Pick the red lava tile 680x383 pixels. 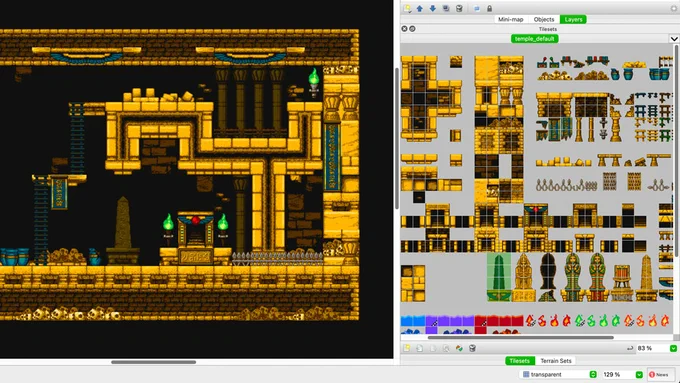pos(499,321)
